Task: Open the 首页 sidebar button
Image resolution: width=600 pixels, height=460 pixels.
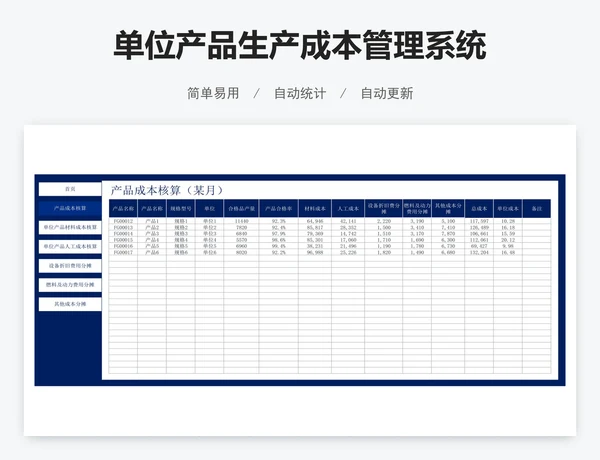Action: coord(70,189)
